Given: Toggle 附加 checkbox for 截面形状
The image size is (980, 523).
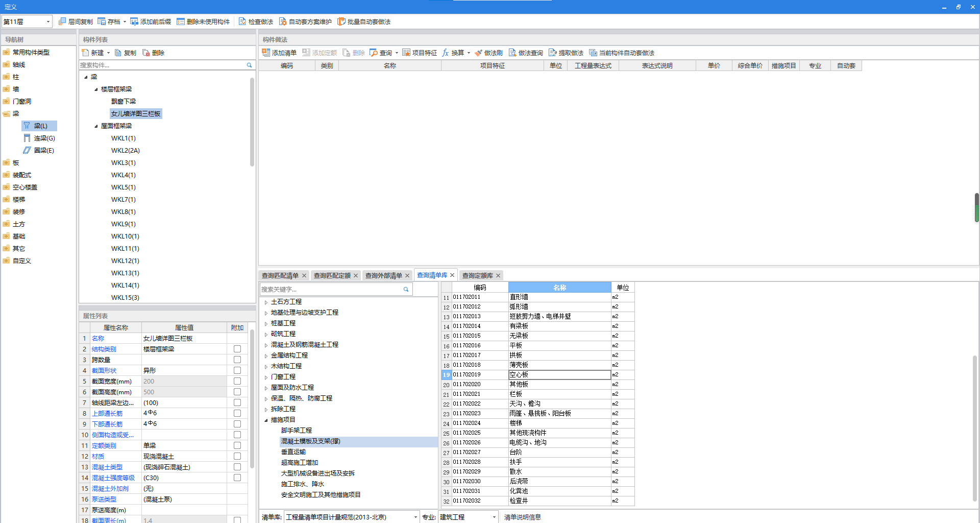Looking at the screenshot, I should coord(237,370).
